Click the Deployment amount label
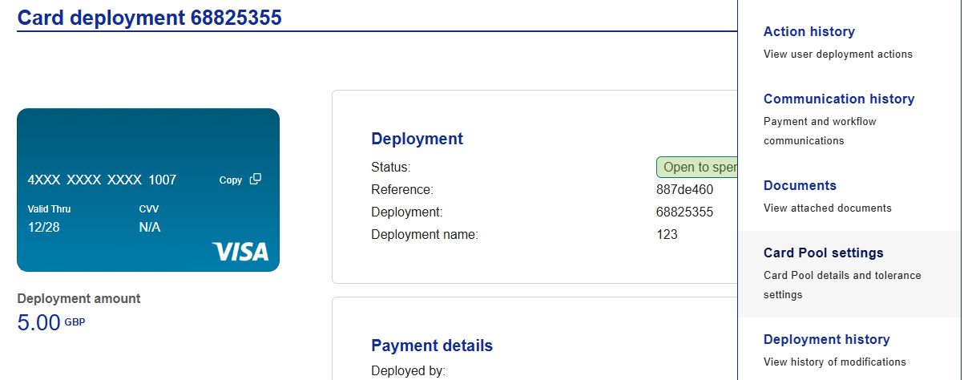The width and height of the screenshot is (980, 380). [x=79, y=298]
